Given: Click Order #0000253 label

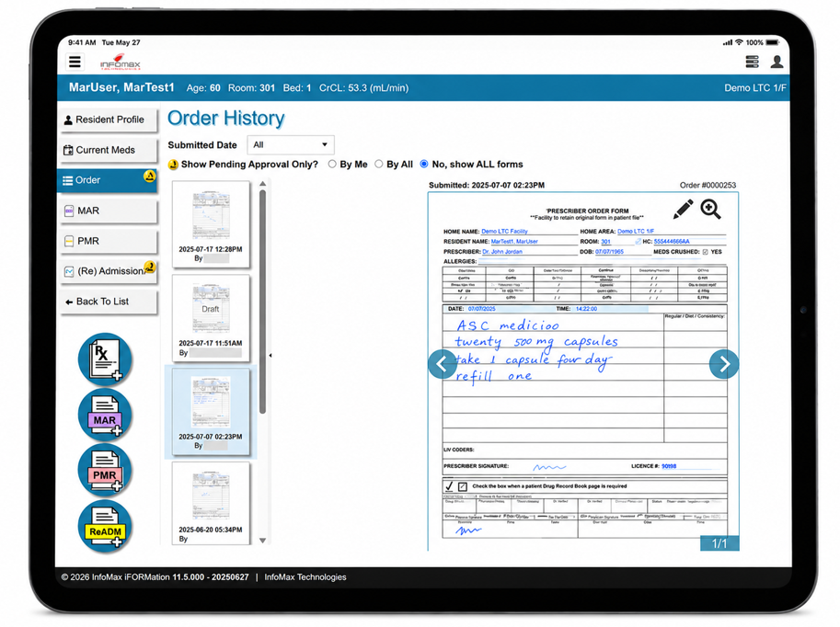Looking at the screenshot, I should tap(708, 186).
